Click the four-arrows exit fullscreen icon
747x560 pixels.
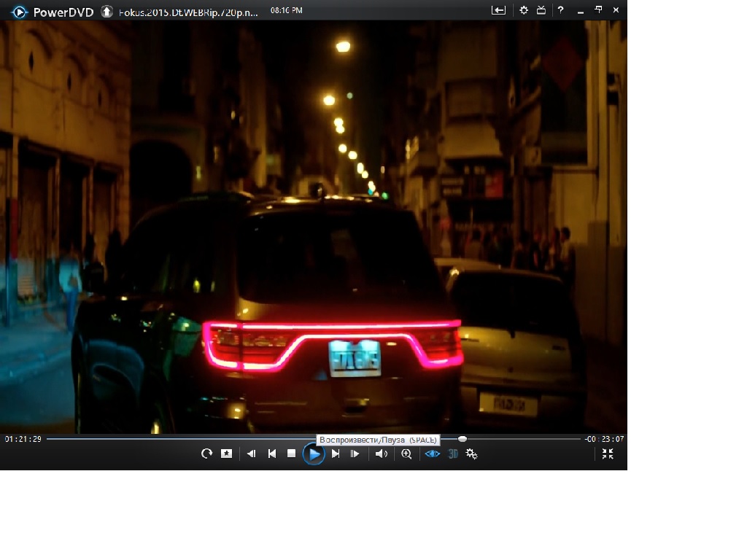(x=608, y=454)
